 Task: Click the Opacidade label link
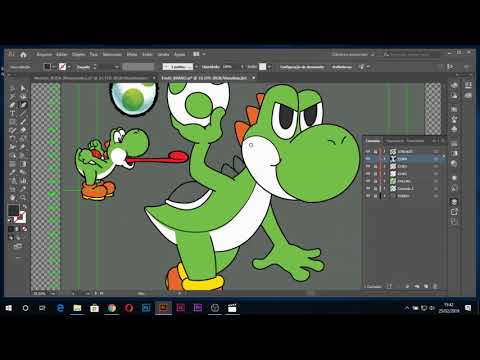pos(211,67)
